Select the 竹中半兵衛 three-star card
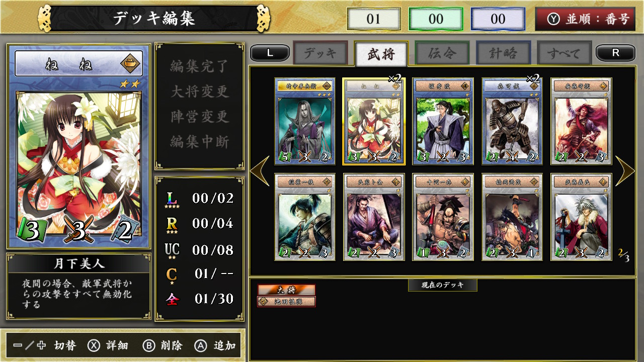This screenshot has height=362, width=644. (305, 121)
